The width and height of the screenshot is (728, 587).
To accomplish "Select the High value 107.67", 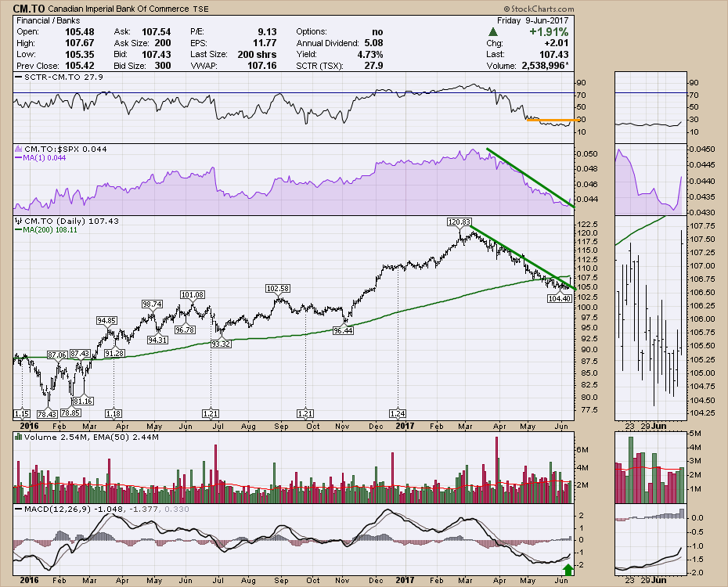I will click(x=79, y=43).
